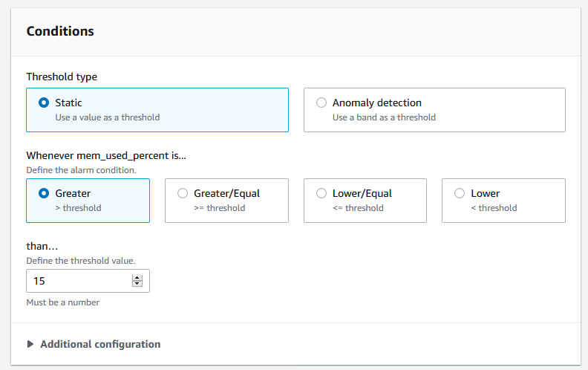Choose the Lower condition radio button
Image resolution: width=588 pixels, height=370 pixels.
[460, 193]
